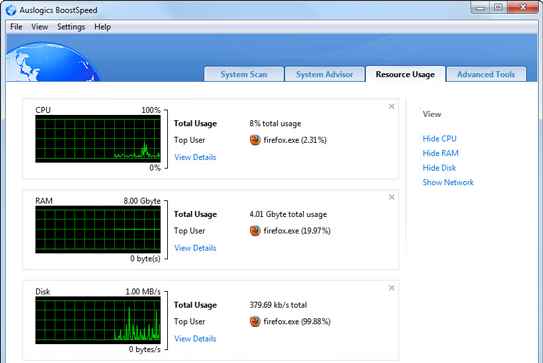Click the Firefox icon in RAM top user
Screen dimensions: 543x363
[x=255, y=231]
